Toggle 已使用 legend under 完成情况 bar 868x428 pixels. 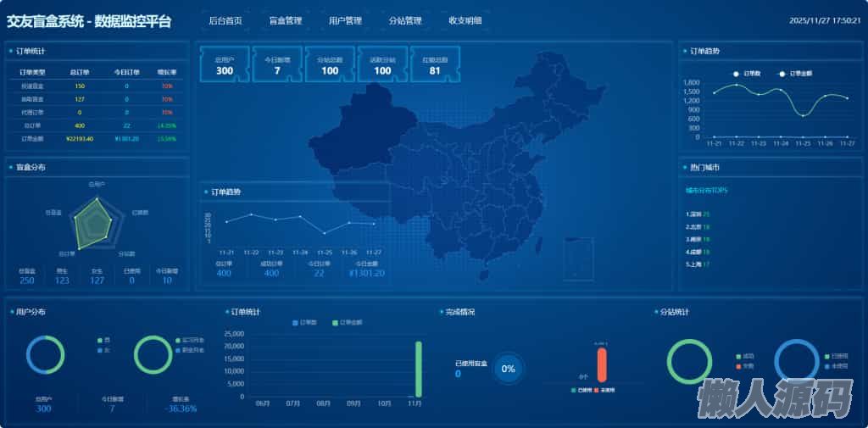point(580,391)
